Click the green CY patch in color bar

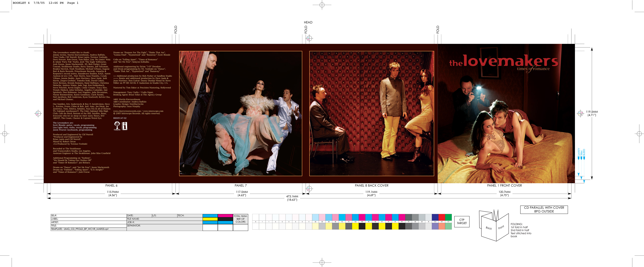[x=448, y=217]
